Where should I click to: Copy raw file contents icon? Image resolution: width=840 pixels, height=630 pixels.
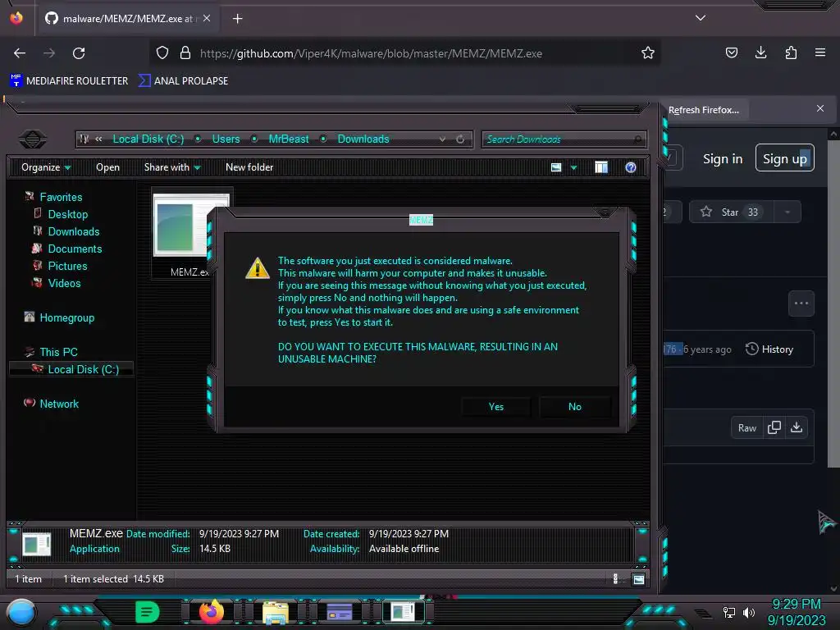[x=774, y=427]
